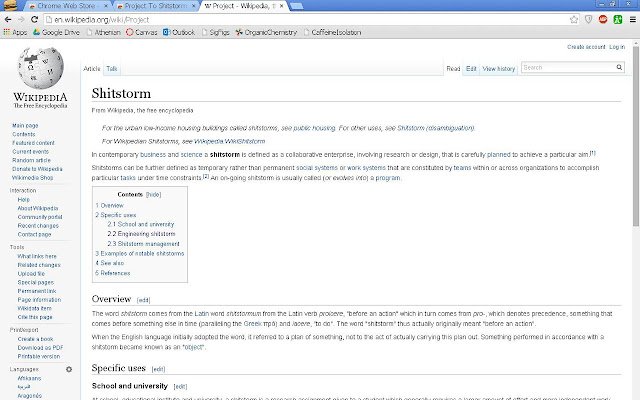The width and height of the screenshot is (640, 400).
Task: Click the edit link beside Overview heading
Action: 143,300
